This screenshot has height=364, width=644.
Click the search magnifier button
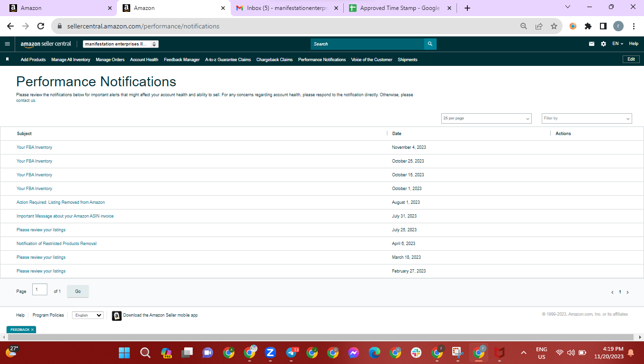(430, 44)
